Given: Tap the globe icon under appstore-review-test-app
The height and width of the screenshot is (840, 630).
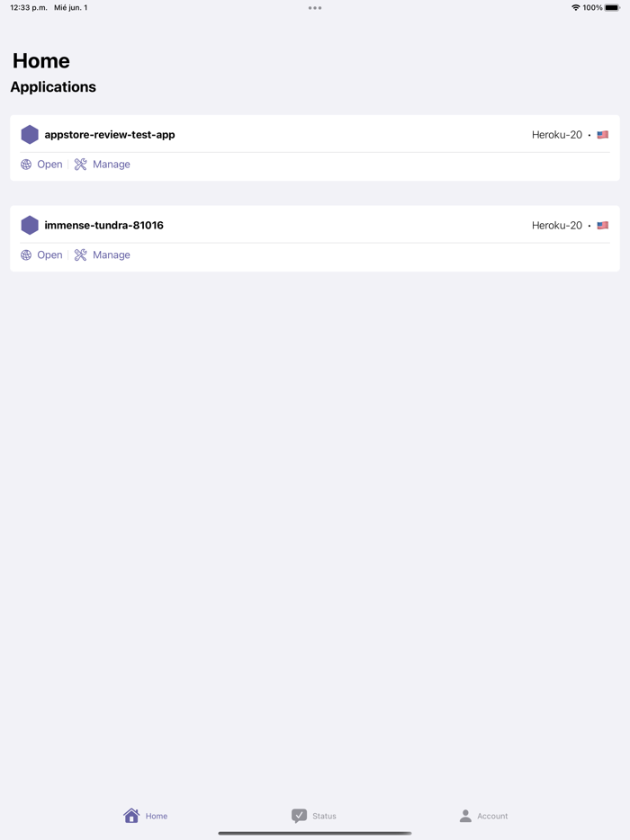Looking at the screenshot, I should click(26, 165).
